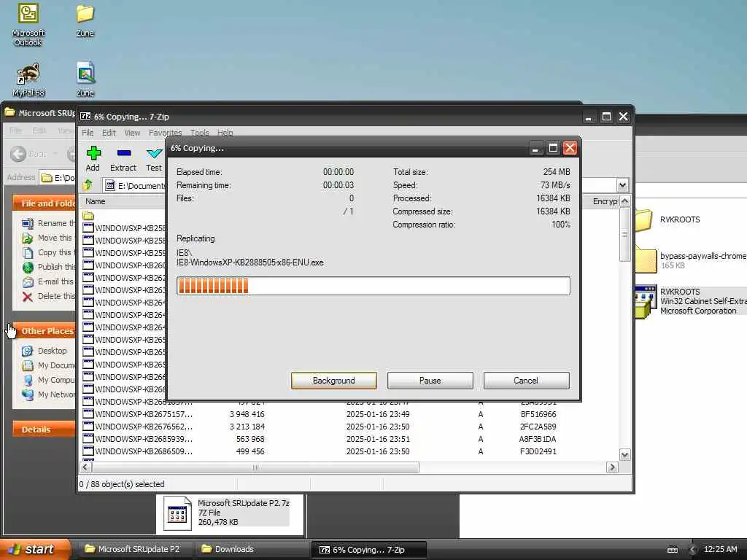This screenshot has height=560, width=747.
Task: Click the parent folder entry in file list
Action: 88,216
